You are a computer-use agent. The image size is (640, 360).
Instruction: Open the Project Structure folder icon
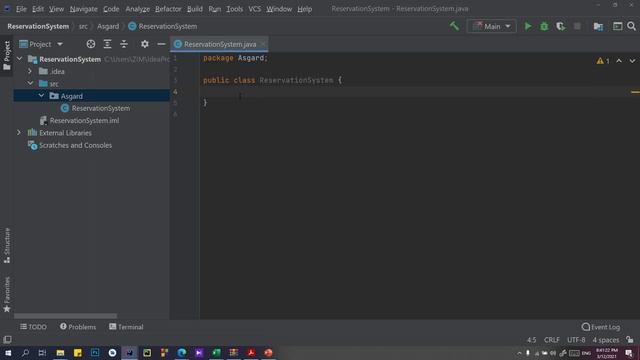pyautogui.click(x=598, y=26)
